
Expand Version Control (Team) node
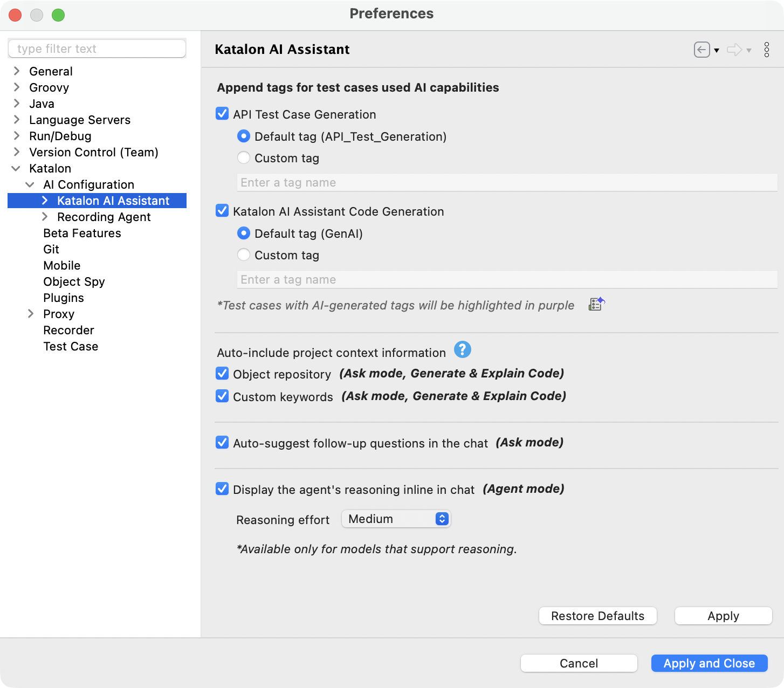17,152
